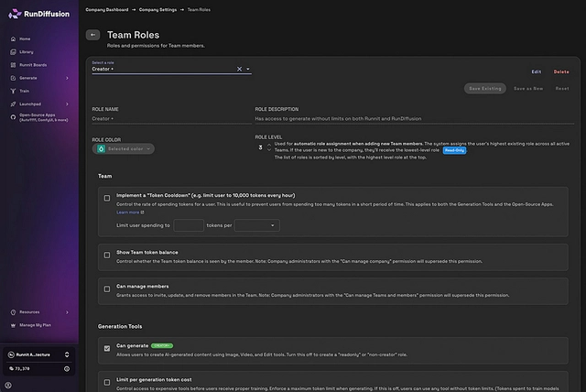Click the help icon at sidebar bottom
This screenshot has height=392, width=586.
click(8, 385)
